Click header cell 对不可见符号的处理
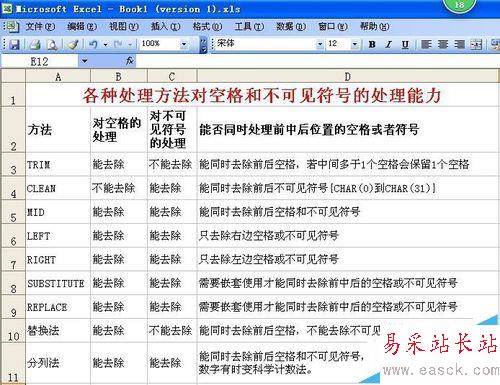Image resolution: width=500 pixels, height=385 pixels. (172, 130)
